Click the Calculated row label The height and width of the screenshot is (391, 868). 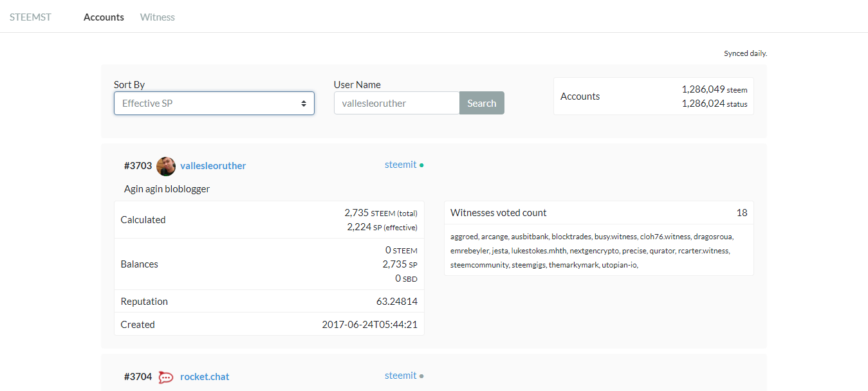coord(143,220)
